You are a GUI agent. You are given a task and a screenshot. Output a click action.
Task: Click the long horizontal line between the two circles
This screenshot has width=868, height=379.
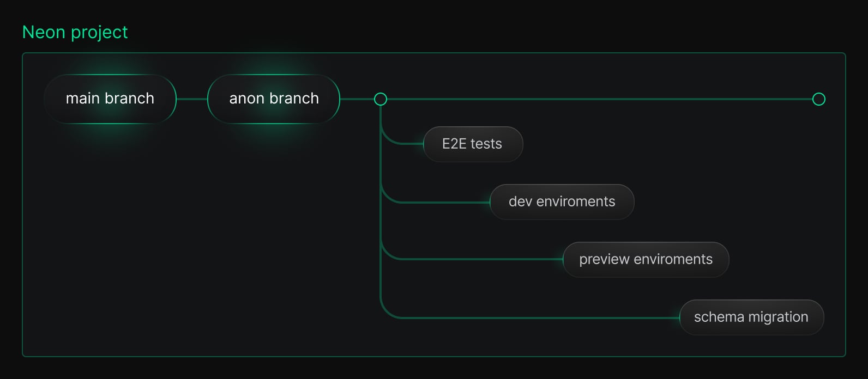tap(600, 99)
